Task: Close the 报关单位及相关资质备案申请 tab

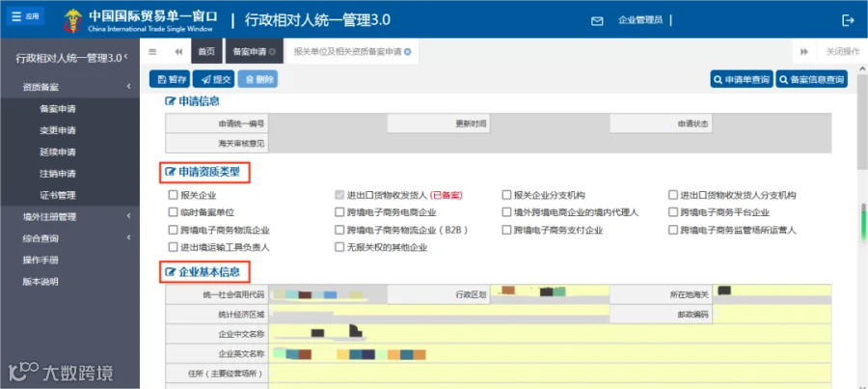Action: click(x=408, y=52)
